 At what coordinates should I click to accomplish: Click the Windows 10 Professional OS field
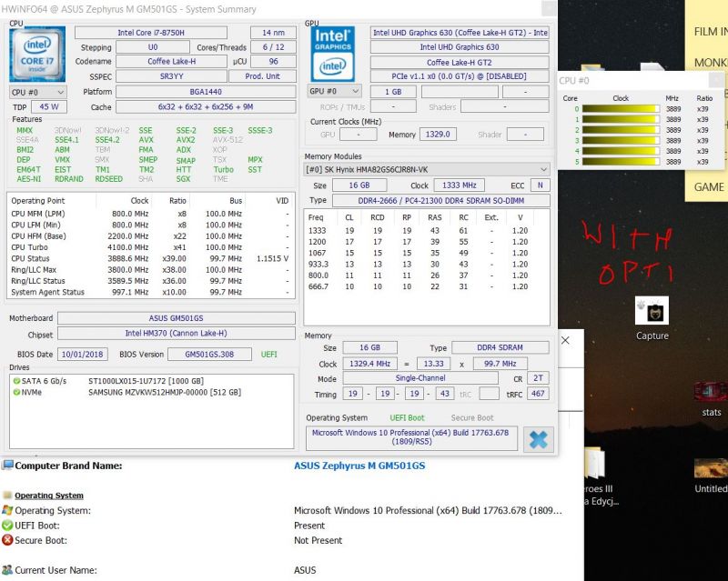pos(411,437)
